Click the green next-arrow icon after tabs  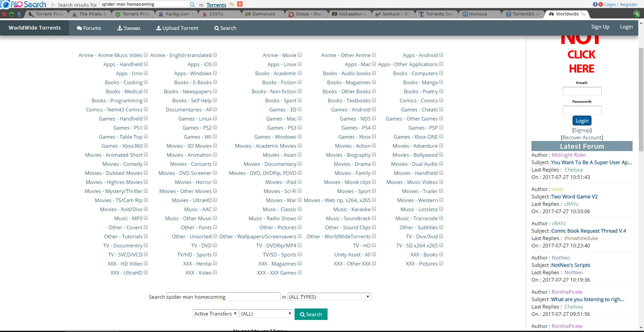click(636, 14)
